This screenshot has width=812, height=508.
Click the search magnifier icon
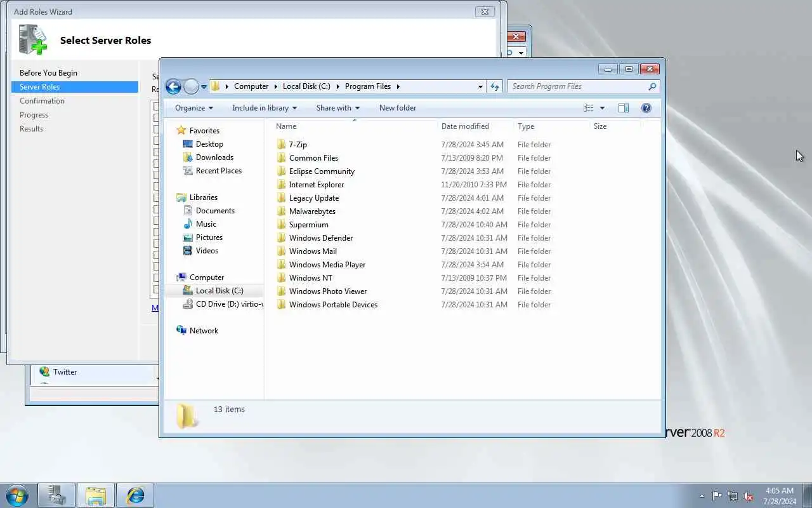pos(652,86)
